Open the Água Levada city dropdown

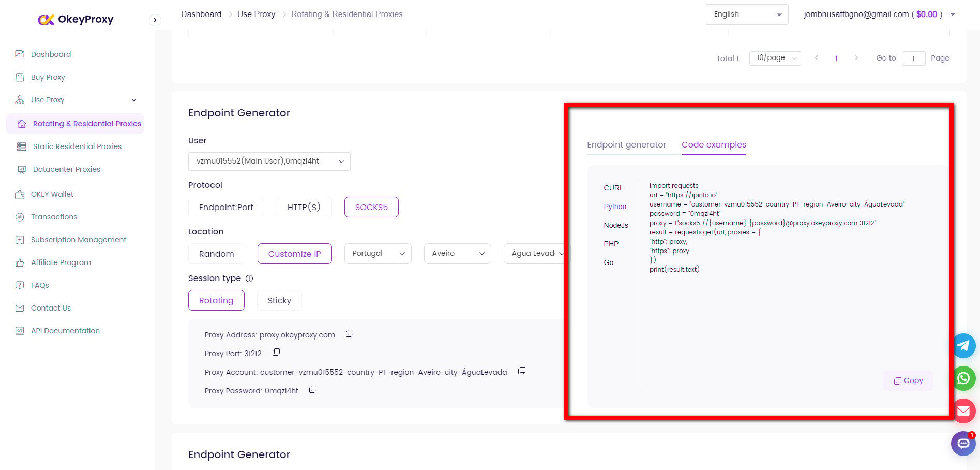tap(537, 254)
